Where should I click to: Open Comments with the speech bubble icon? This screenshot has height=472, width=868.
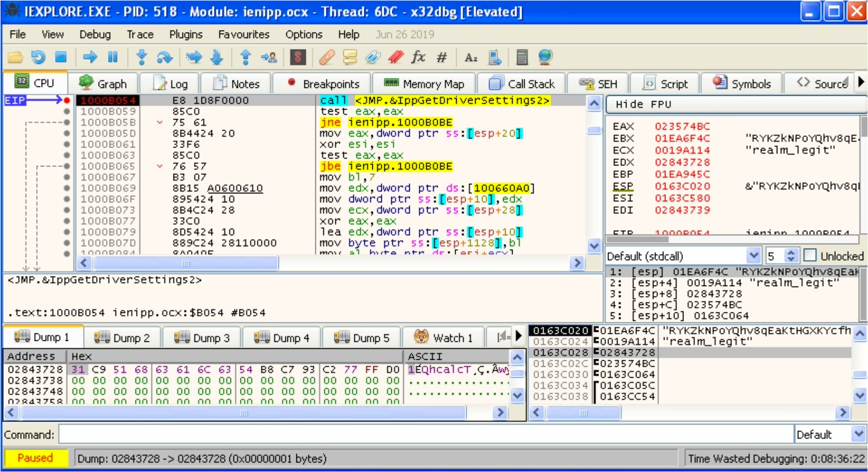pos(350,57)
